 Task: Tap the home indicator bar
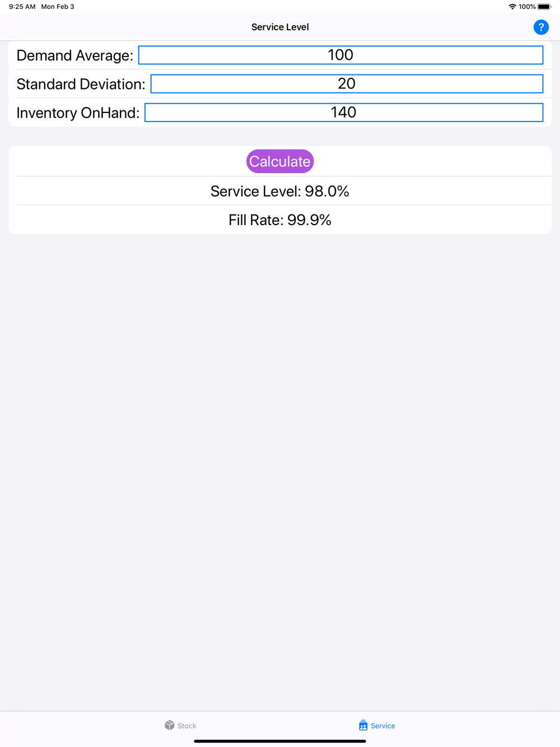pos(280,741)
